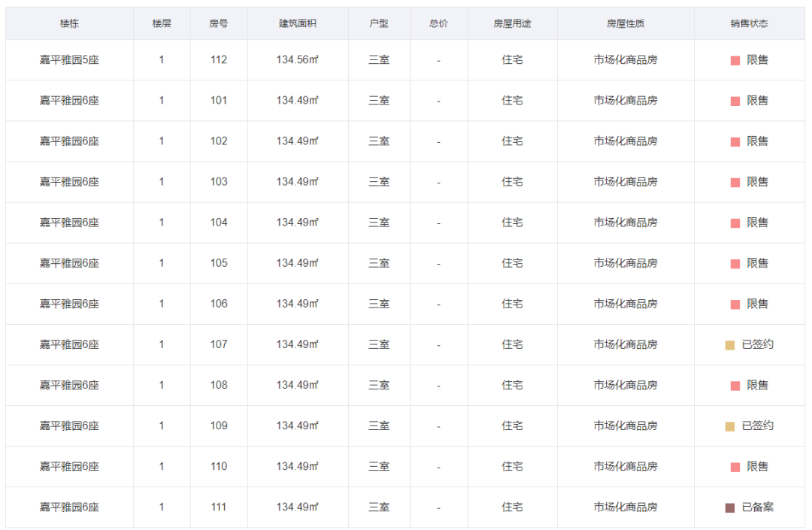Image resolution: width=812 pixels, height=530 pixels.
Task: Click the 楼栋 column header
Action: [69, 23]
